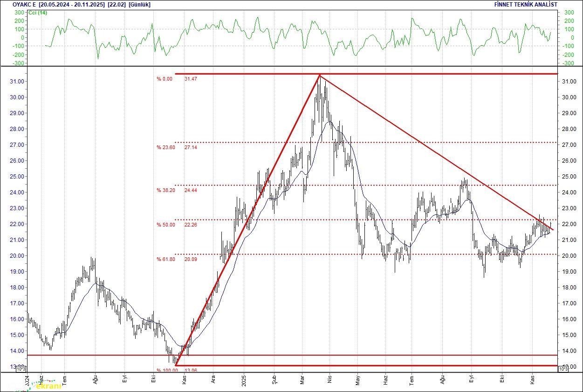Click the FİNNET TEKNİK ANALİST title
Image resolution: width=583 pixels, height=392 pixels.
(x=525, y=5)
